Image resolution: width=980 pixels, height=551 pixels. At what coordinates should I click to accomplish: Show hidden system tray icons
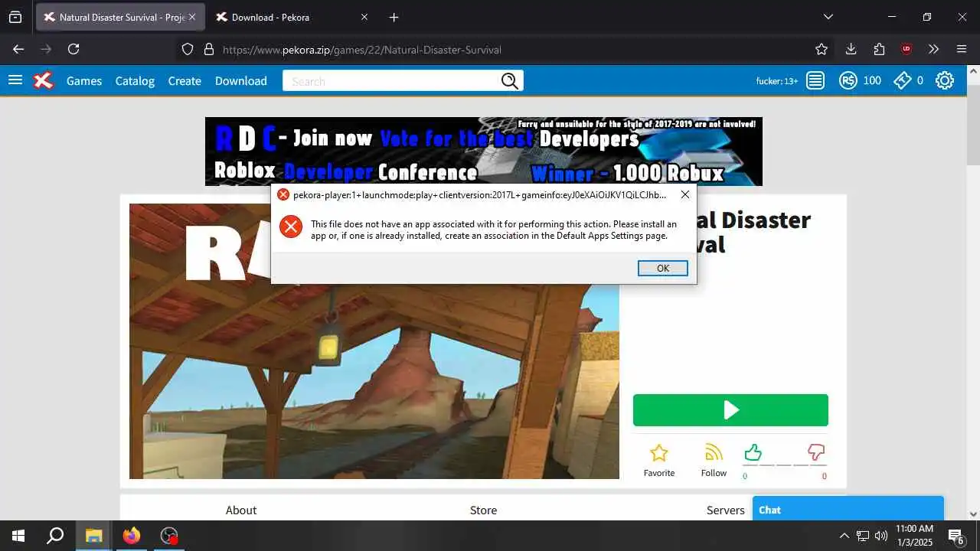point(844,536)
